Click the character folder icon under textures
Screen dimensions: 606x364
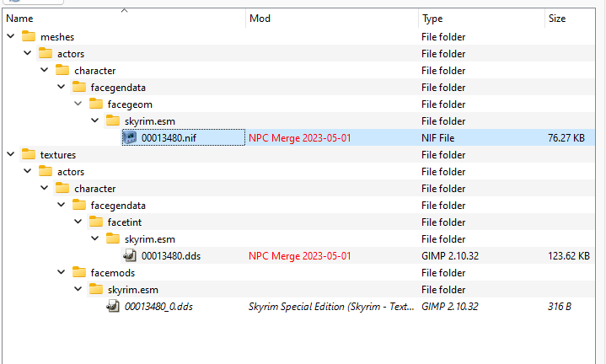tap(62, 188)
